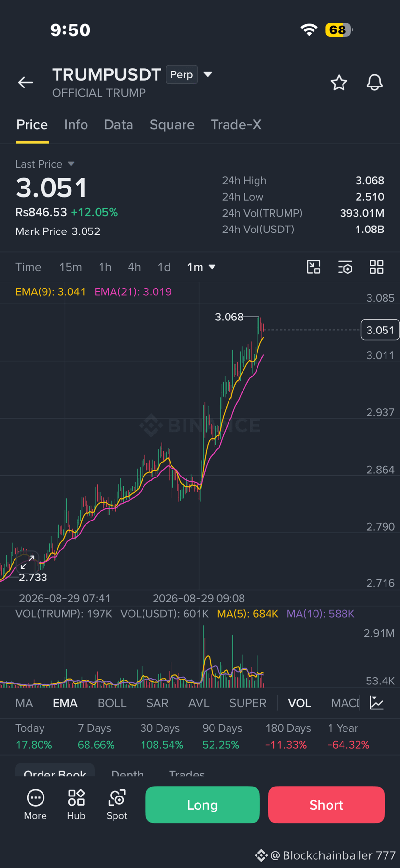Tap the 24h Vol(USDT) value 1.08B
The image size is (400, 868).
(370, 229)
